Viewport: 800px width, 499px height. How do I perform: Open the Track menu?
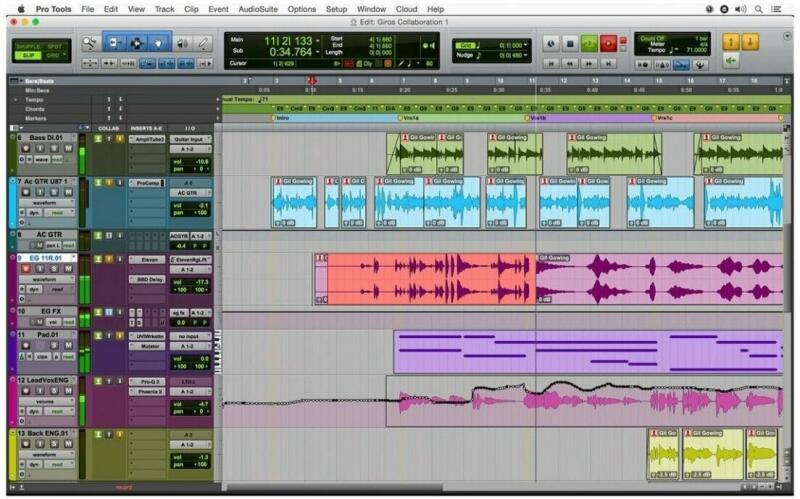164,9
